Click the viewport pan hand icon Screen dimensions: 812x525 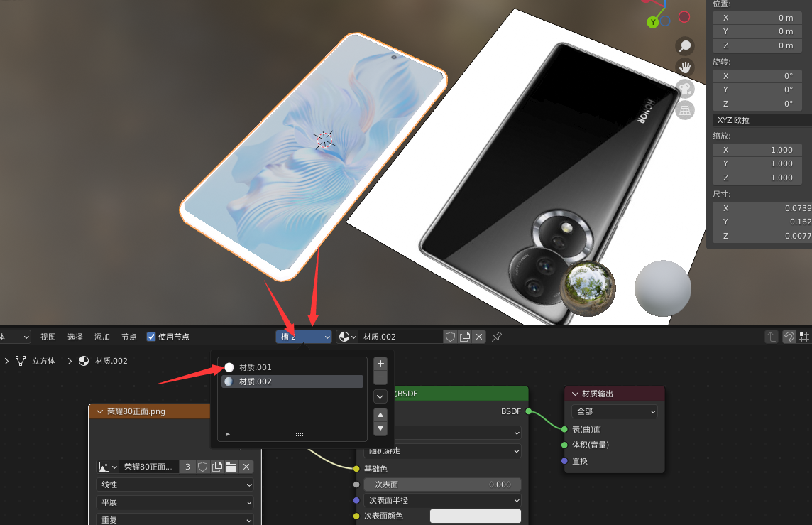(x=685, y=67)
